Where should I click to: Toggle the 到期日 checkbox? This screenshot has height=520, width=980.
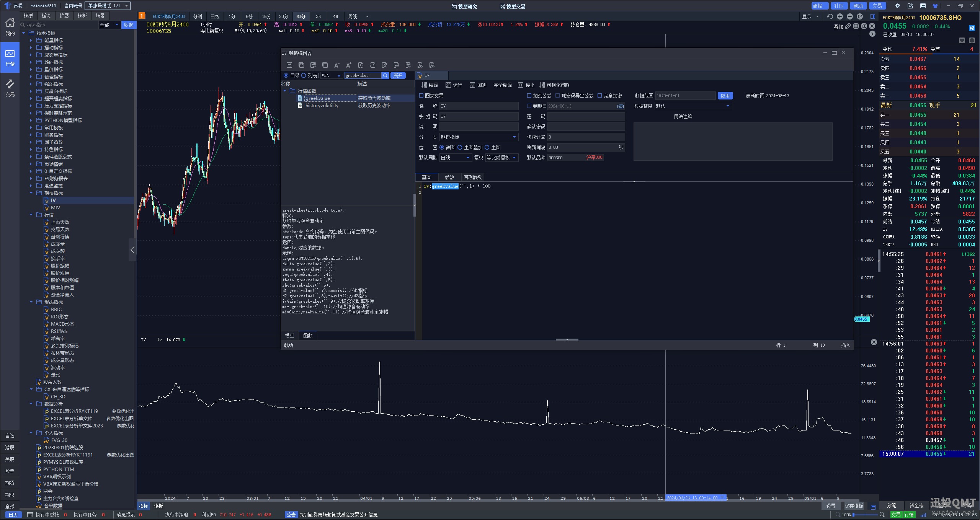[x=529, y=106]
